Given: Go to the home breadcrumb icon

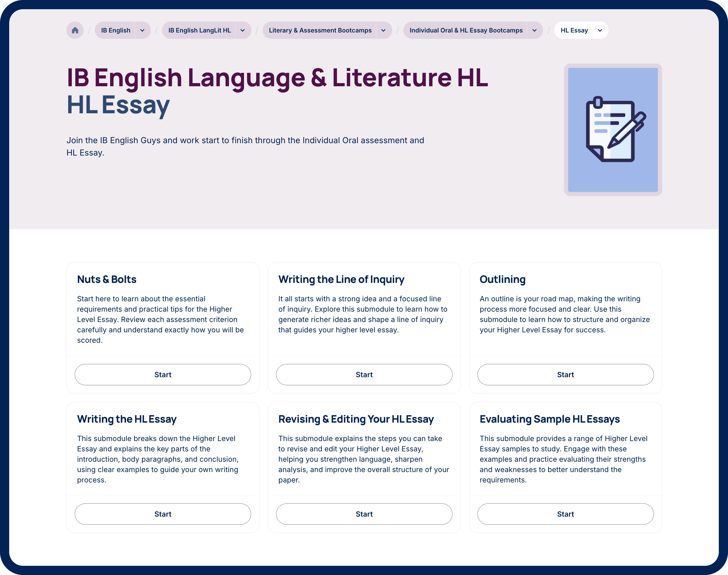Looking at the screenshot, I should coord(75,30).
